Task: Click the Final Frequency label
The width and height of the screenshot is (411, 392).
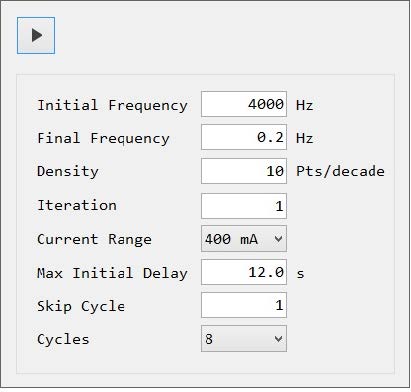Action: tap(103, 139)
